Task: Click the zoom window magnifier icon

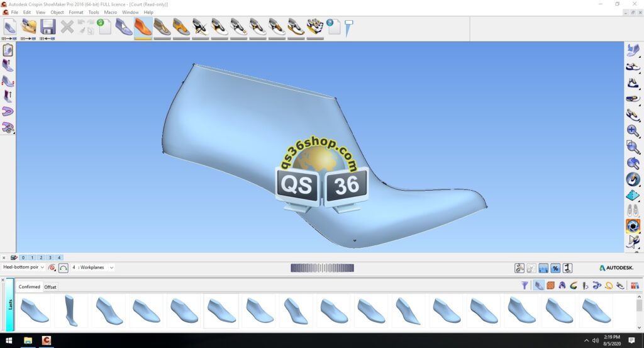Action: [x=633, y=147]
